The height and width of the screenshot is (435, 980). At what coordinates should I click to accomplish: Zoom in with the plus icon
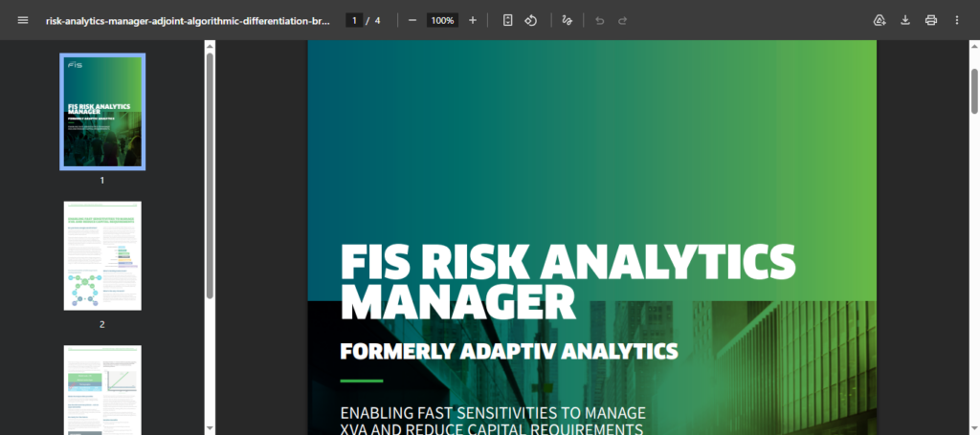click(x=473, y=20)
